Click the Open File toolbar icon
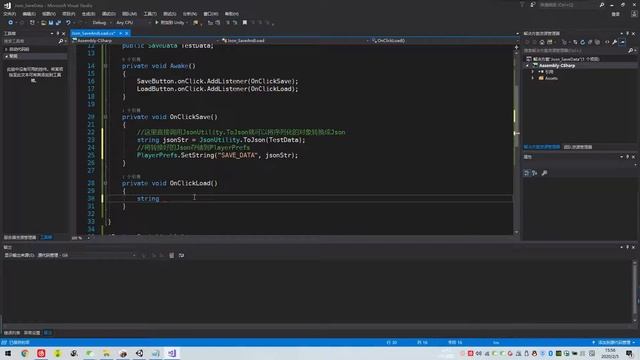The image size is (640, 360). click(43, 23)
